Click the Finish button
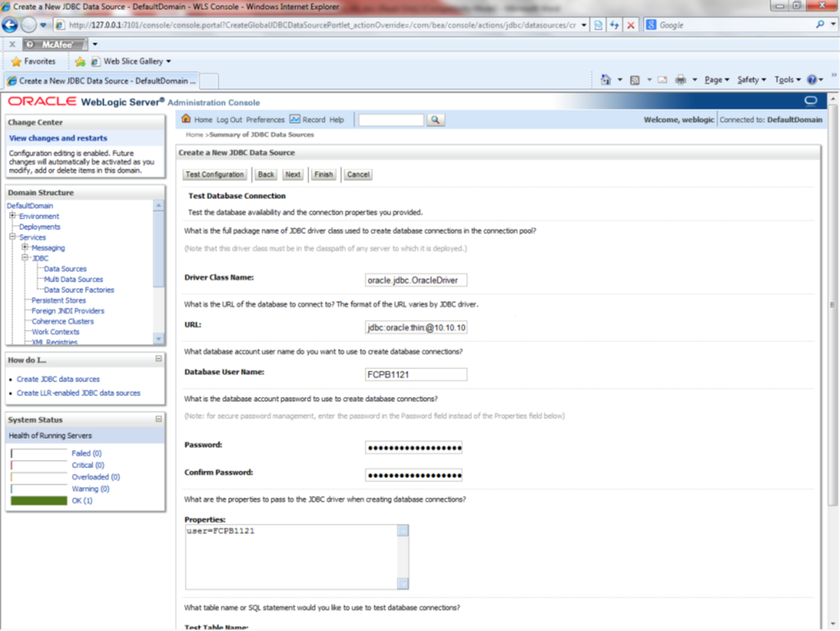840x631 pixels. click(323, 175)
